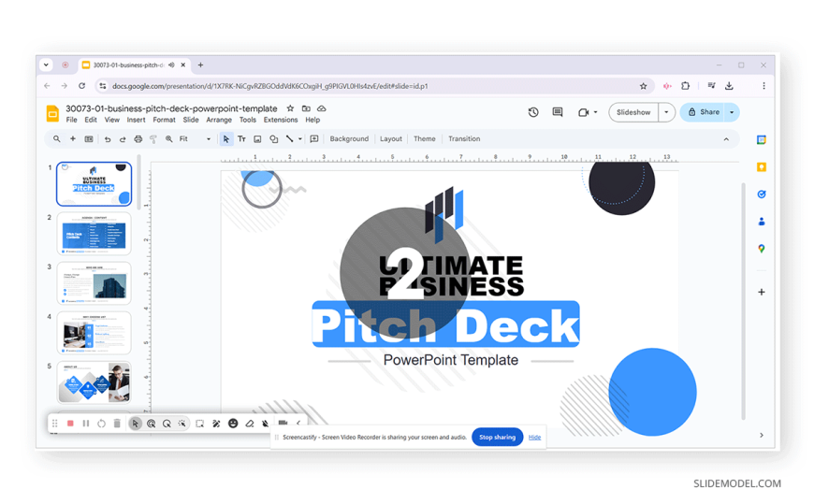
Task: Pause the Screencastify recording
Action: 86,424
